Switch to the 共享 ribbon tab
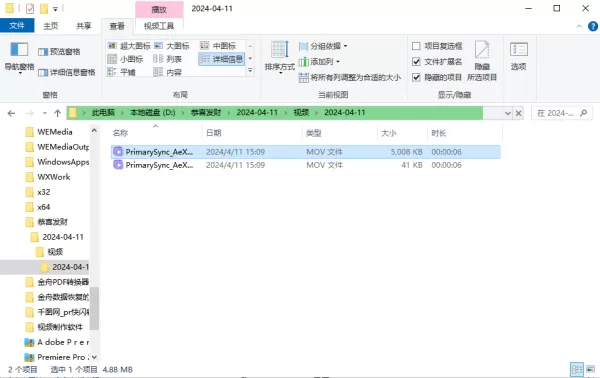The image size is (600, 378). click(x=84, y=26)
